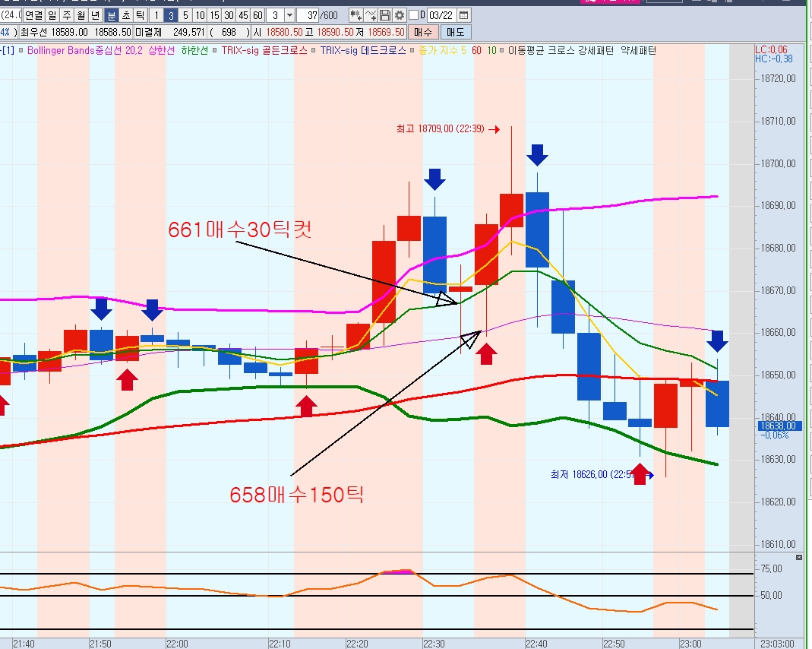Open the calendar date picker icon
The width and height of the screenshot is (812, 649).
464,15
